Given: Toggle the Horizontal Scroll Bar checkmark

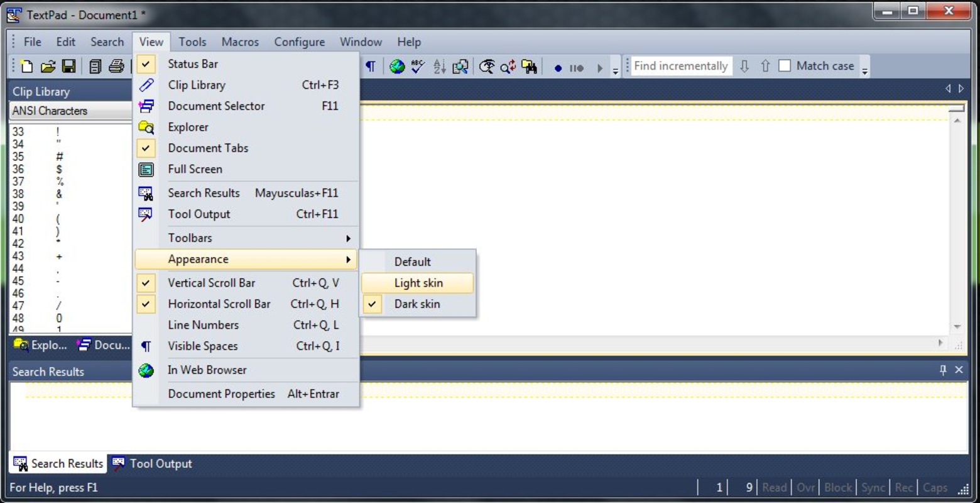Looking at the screenshot, I should click(x=146, y=304).
